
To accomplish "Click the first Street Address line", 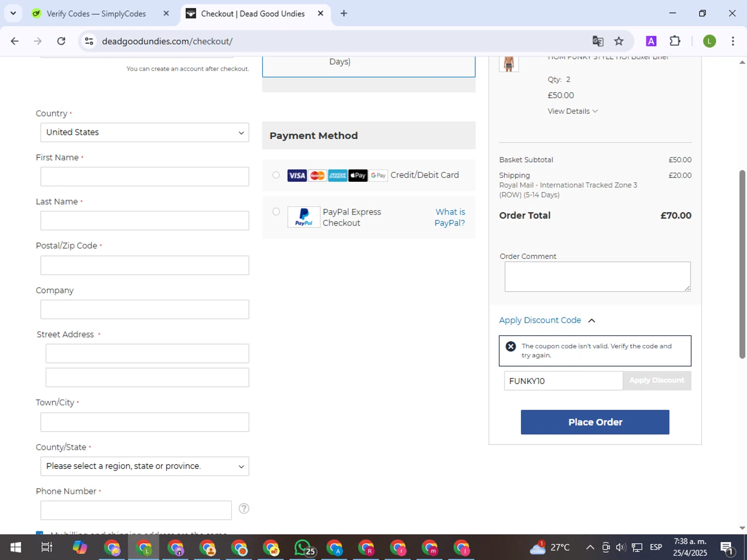I will coord(147,353).
